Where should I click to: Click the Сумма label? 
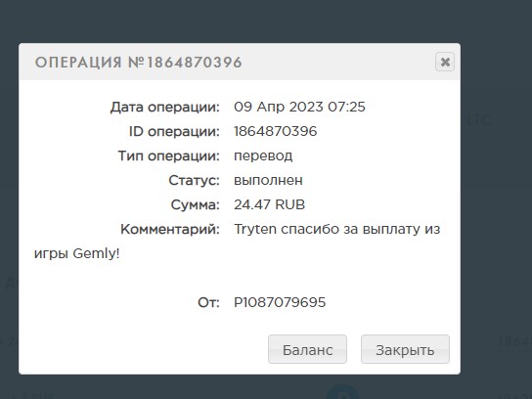(x=195, y=204)
